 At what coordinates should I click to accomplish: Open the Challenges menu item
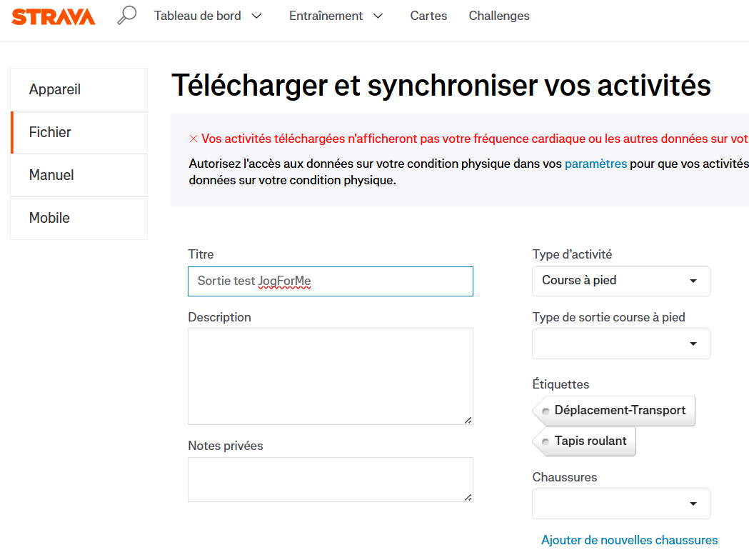point(499,16)
